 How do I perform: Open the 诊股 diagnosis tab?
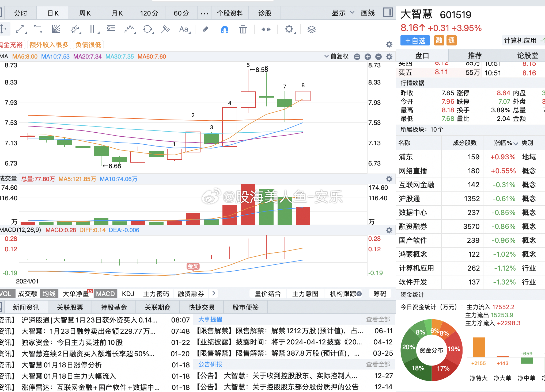(x=265, y=13)
